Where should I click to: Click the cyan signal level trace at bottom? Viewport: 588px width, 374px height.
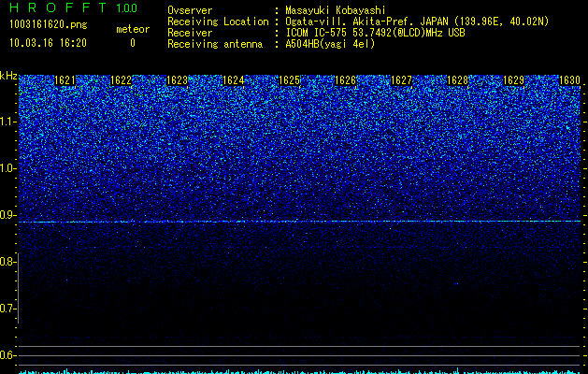tap(299, 371)
